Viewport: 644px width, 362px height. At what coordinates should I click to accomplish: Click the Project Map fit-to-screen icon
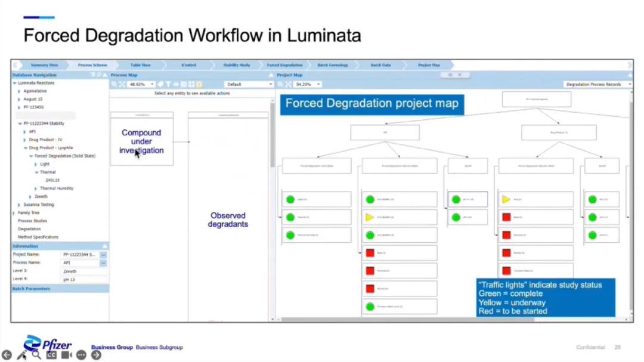point(289,84)
